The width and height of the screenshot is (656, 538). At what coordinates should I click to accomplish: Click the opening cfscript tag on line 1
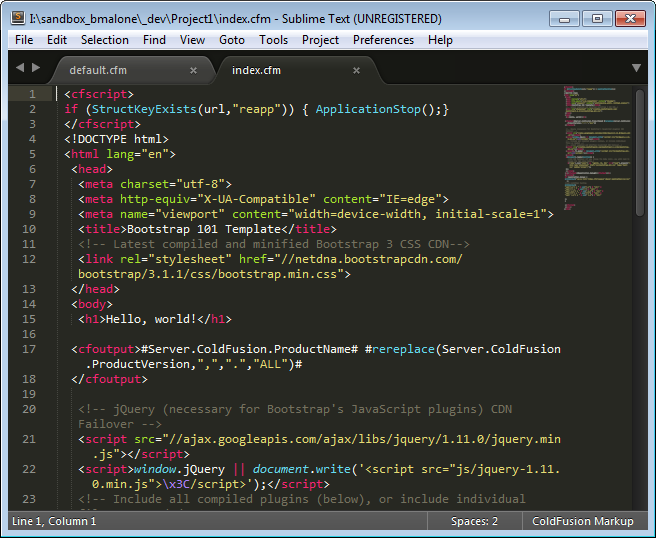pyautogui.click(x=99, y=94)
